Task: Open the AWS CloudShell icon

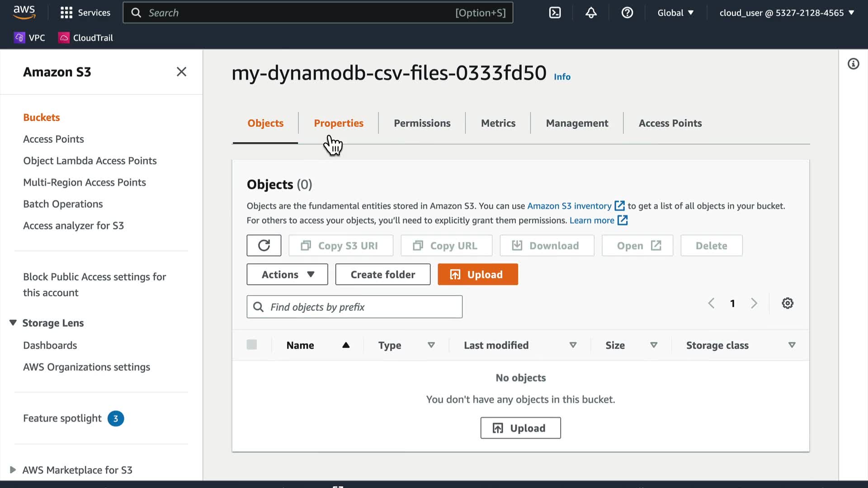Action: point(555,13)
